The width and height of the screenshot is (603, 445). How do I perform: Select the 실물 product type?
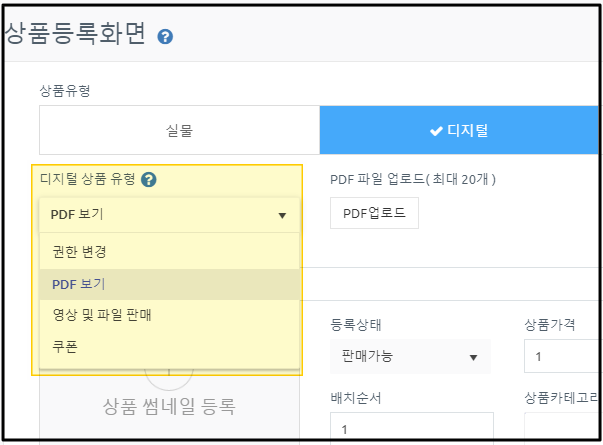[x=180, y=130]
